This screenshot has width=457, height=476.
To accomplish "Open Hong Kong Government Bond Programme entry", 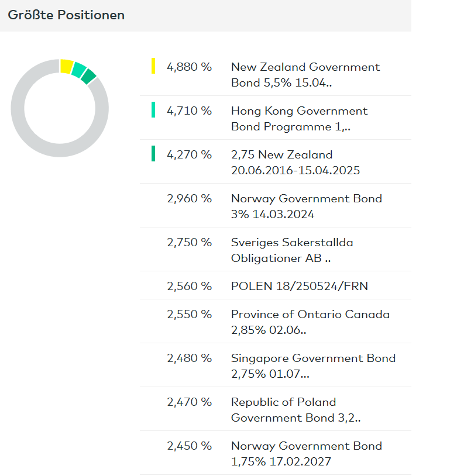I will 299,119.
